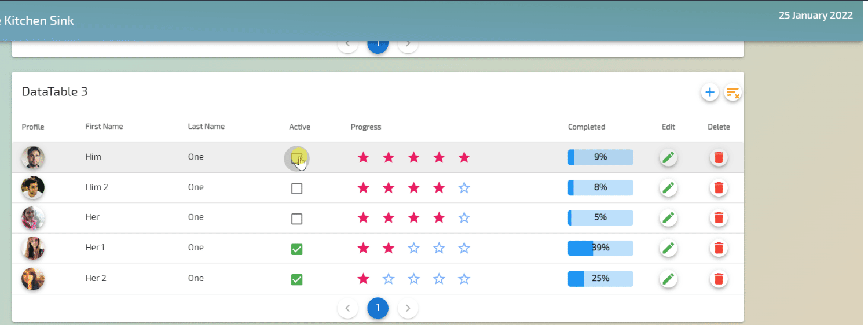Open Her 2 profile avatar
Viewport: 868px width, 325px height.
click(33, 279)
